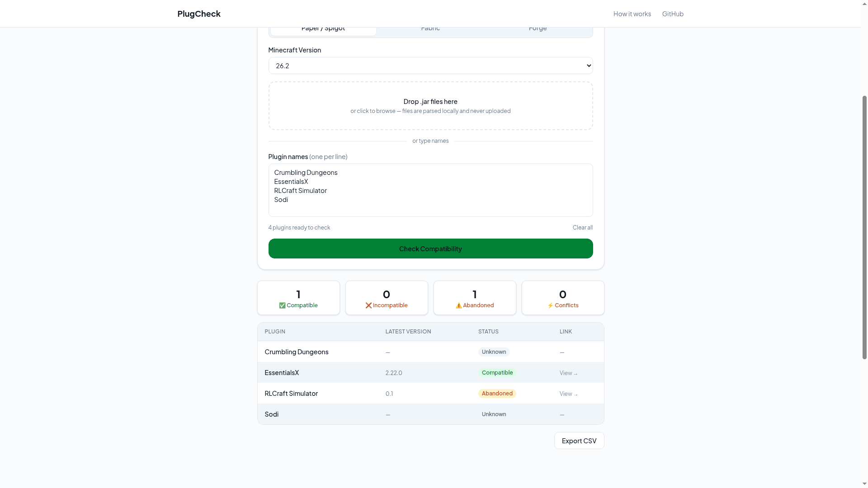Click the 4 plugins ready to check text
This screenshot has width=868, height=488.
pos(299,227)
